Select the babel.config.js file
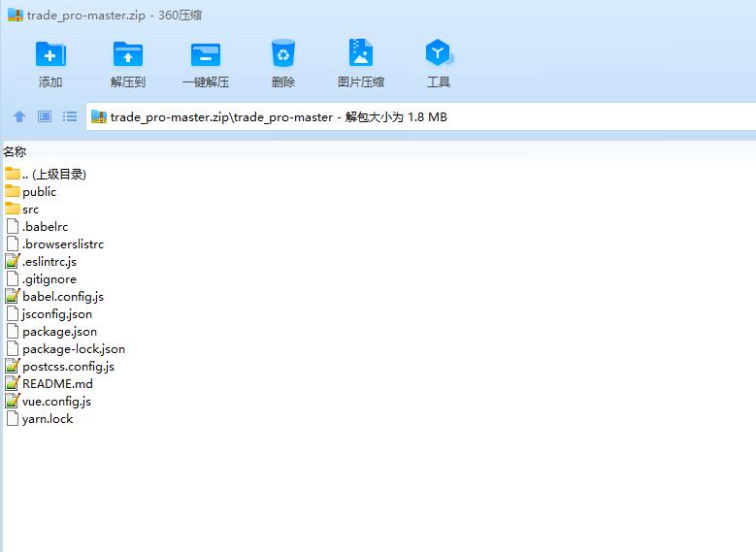 62,297
